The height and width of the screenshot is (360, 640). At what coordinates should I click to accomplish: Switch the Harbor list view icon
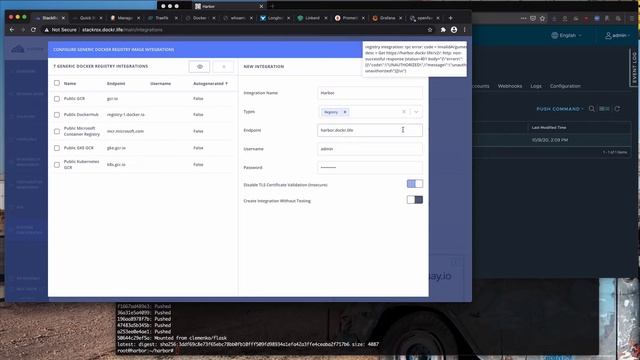pyautogui.click(x=604, y=109)
